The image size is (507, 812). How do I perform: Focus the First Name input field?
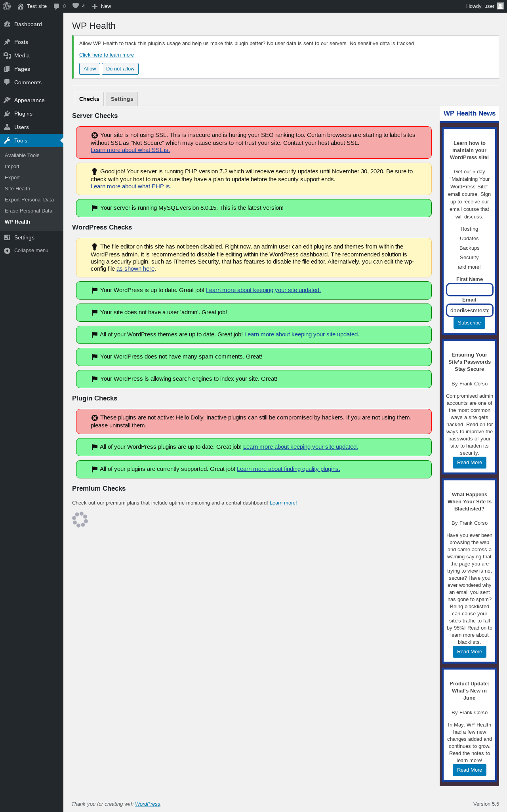[x=469, y=290]
